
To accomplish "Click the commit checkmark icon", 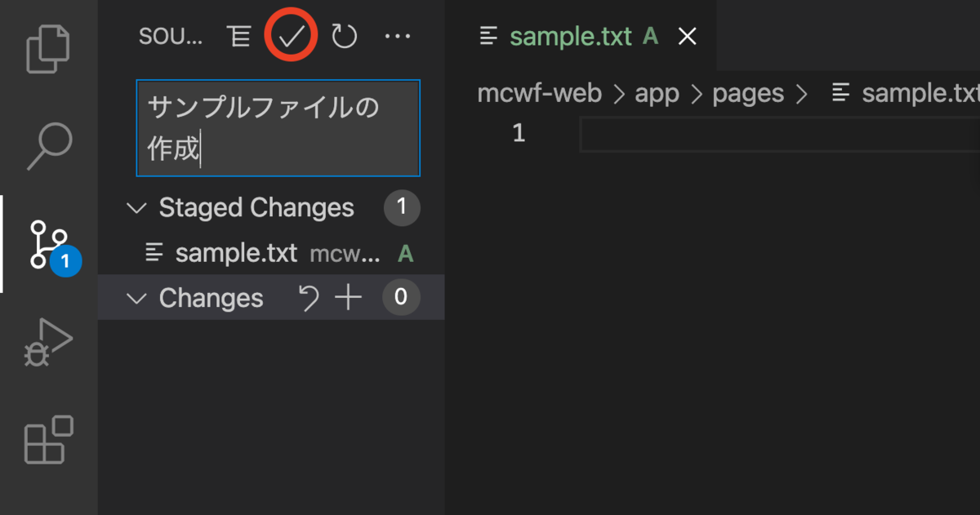I will tap(291, 35).
